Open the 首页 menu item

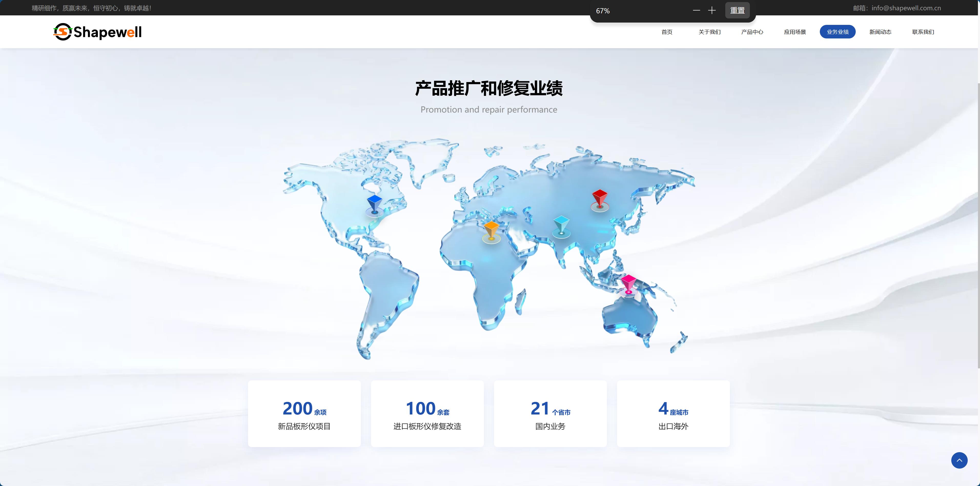[x=667, y=32]
